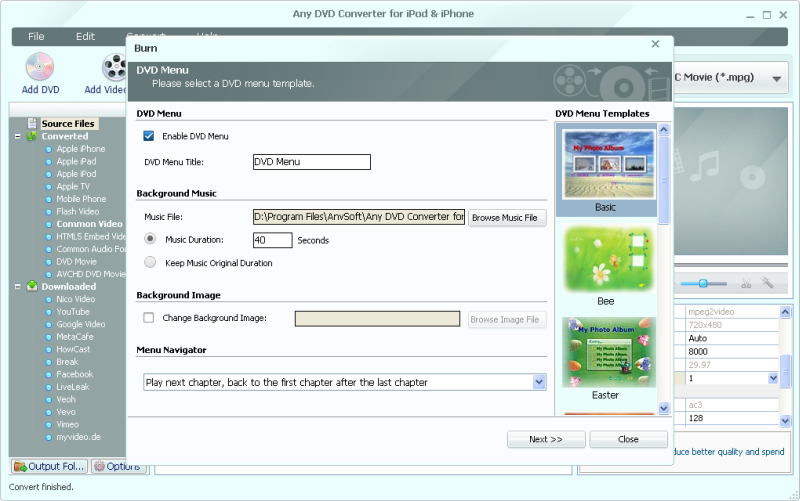Viewport: 800px width, 501px height.
Task: Click the Auto value cell
Action: [732, 338]
